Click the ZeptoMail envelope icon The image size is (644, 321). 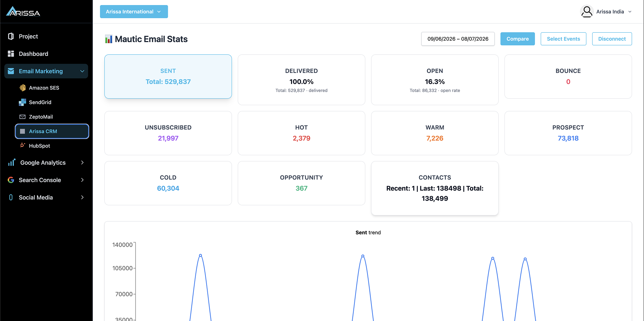22,117
